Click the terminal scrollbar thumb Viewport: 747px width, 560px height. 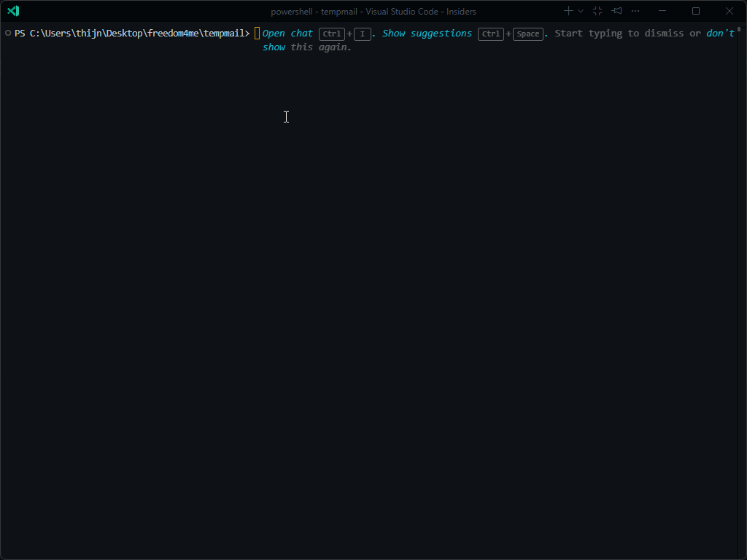739,29
